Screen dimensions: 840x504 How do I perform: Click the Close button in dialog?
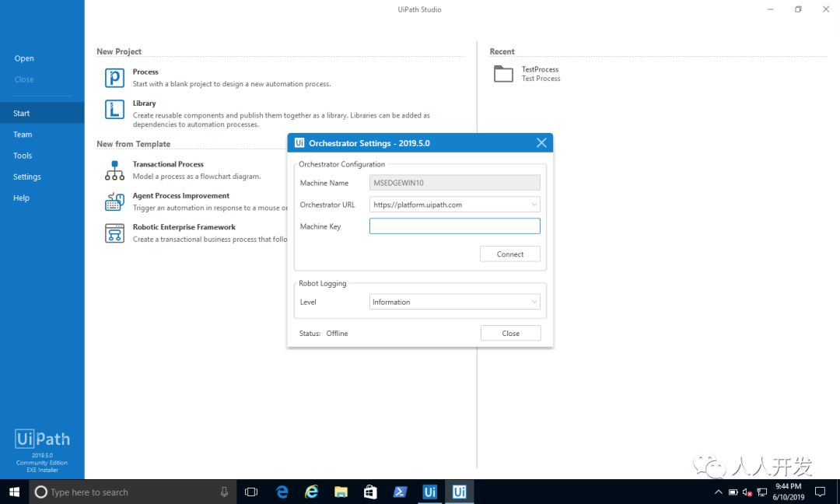pyautogui.click(x=510, y=333)
